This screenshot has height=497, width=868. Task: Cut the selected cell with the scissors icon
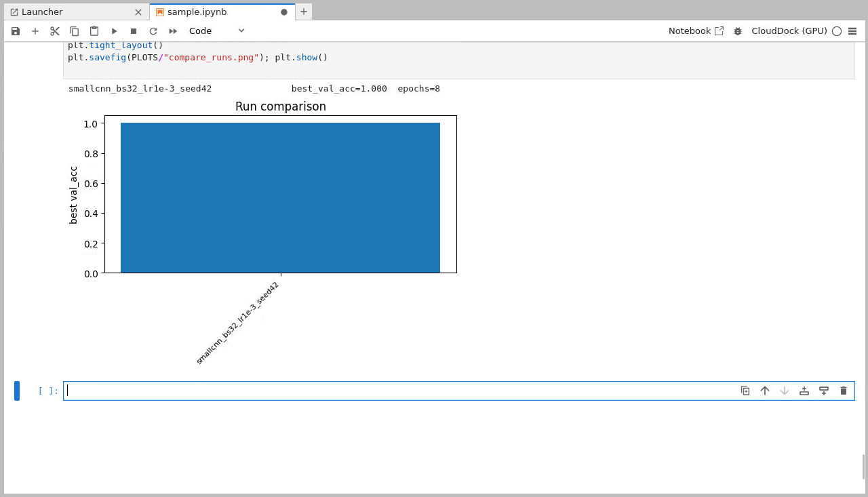click(x=55, y=31)
